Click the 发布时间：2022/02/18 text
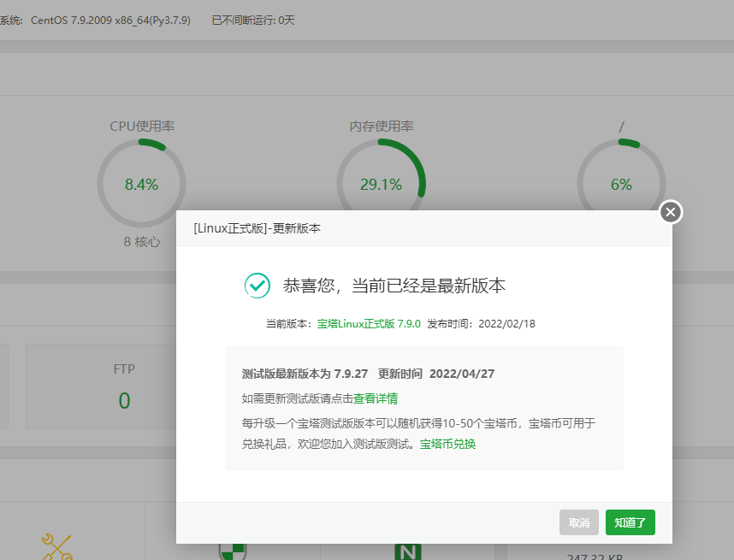This screenshot has height=560, width=734. 481,324
